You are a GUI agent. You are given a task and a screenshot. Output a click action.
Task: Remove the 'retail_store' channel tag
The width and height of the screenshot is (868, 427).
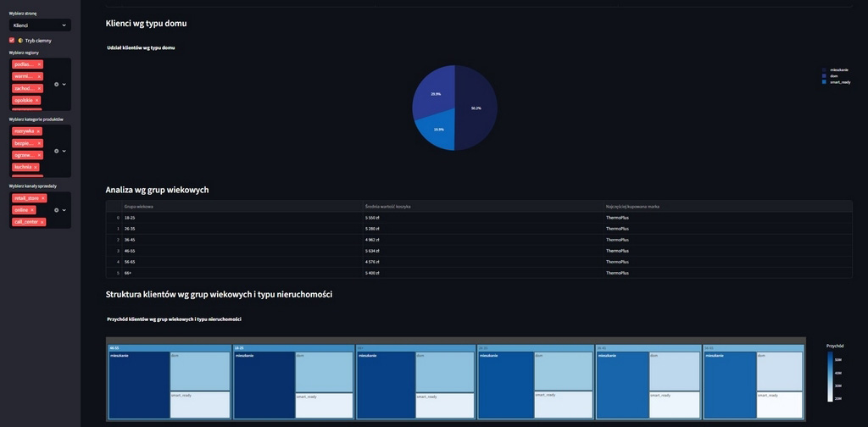43,198
